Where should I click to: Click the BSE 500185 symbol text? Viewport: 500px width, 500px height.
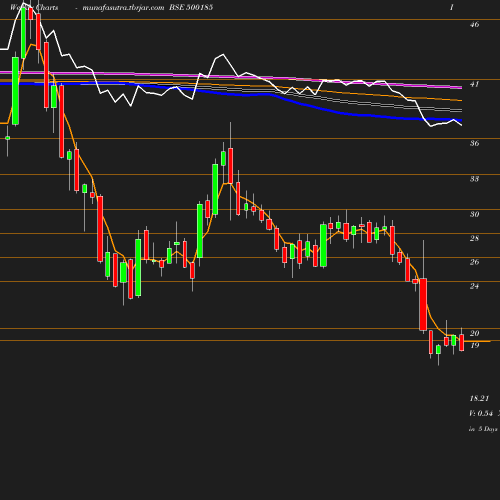point(191,7)
